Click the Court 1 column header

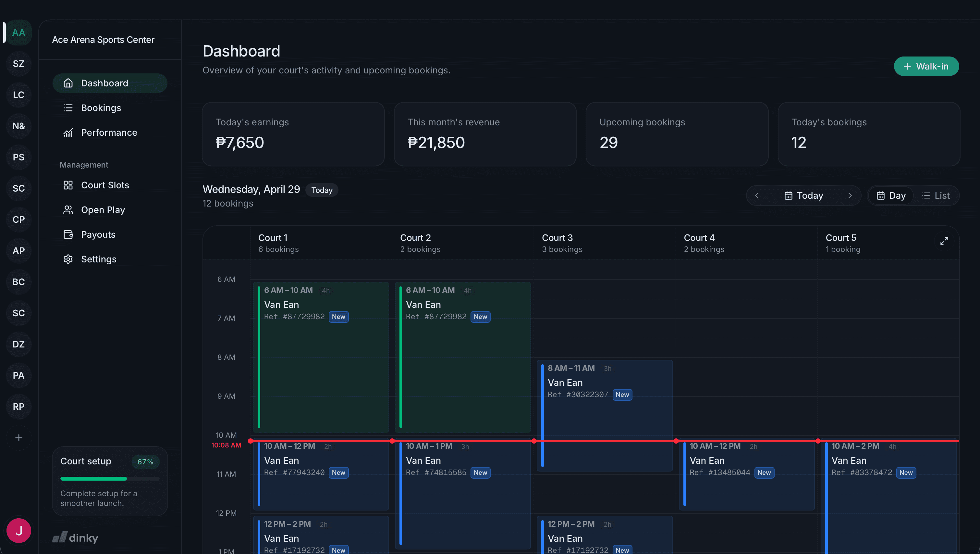pyautogui.click(x=321, y=243)
